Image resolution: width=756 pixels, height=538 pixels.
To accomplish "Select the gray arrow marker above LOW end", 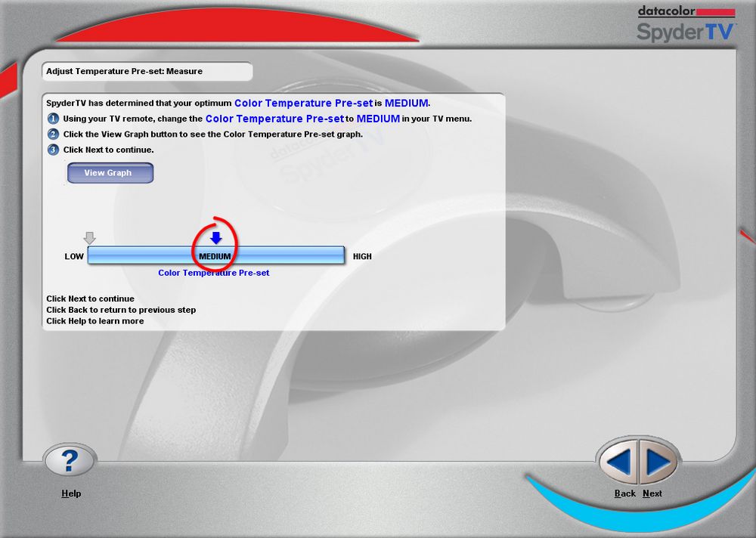I will point(90,238).
